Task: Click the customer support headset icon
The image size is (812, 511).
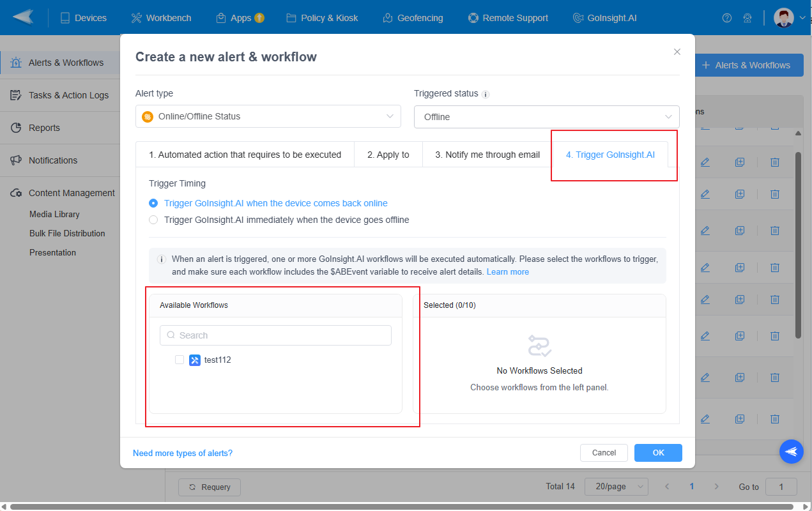Action: [747, 18]
